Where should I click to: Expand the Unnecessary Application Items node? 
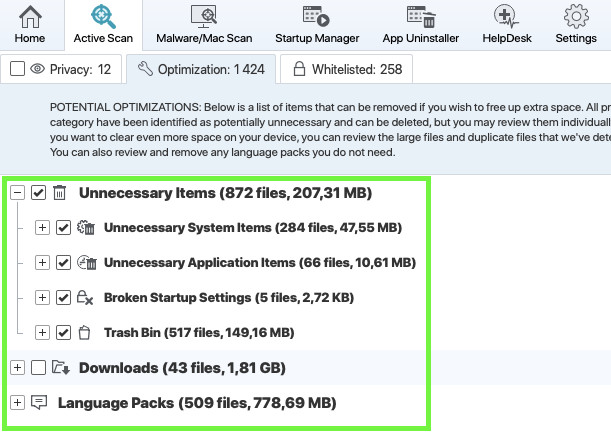42,263
